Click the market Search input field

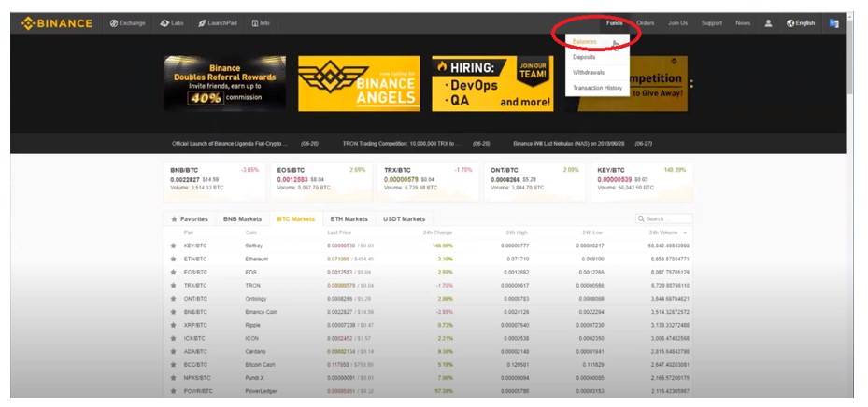[x=667, y=219]
